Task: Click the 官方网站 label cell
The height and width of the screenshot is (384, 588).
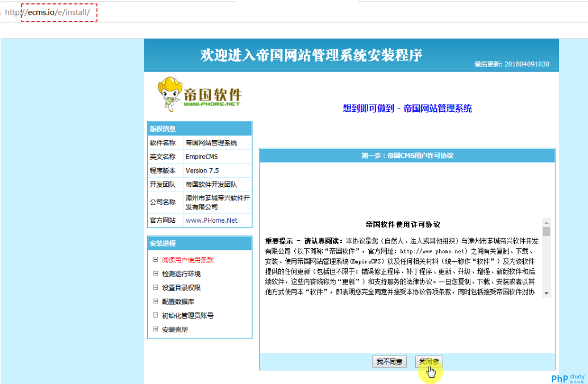Action: point(166,220)
